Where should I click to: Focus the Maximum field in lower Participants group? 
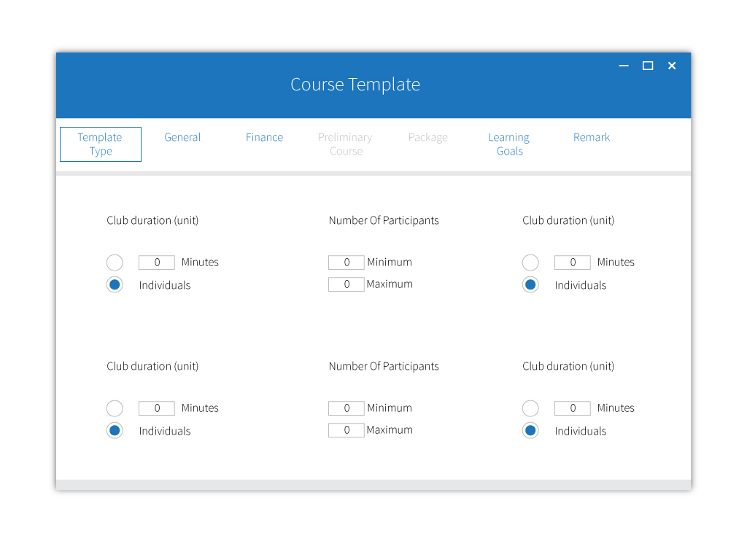(347, 430)
